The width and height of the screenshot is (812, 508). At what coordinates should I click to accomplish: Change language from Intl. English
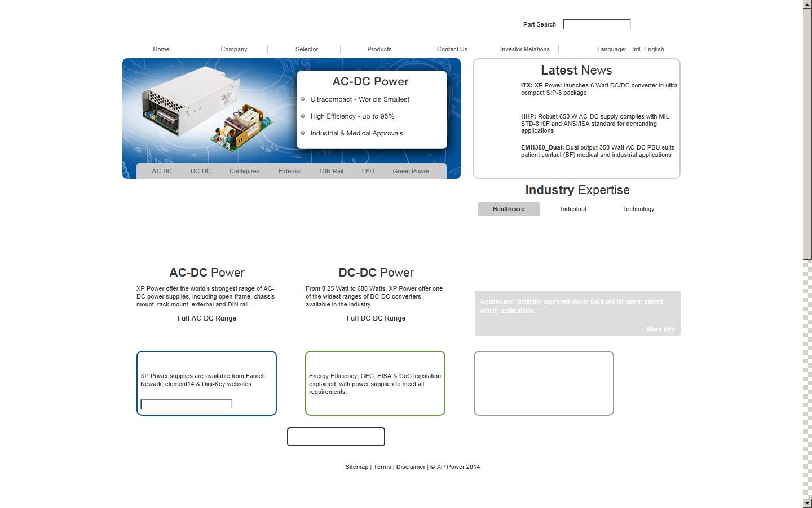click(x=647, y=49)
